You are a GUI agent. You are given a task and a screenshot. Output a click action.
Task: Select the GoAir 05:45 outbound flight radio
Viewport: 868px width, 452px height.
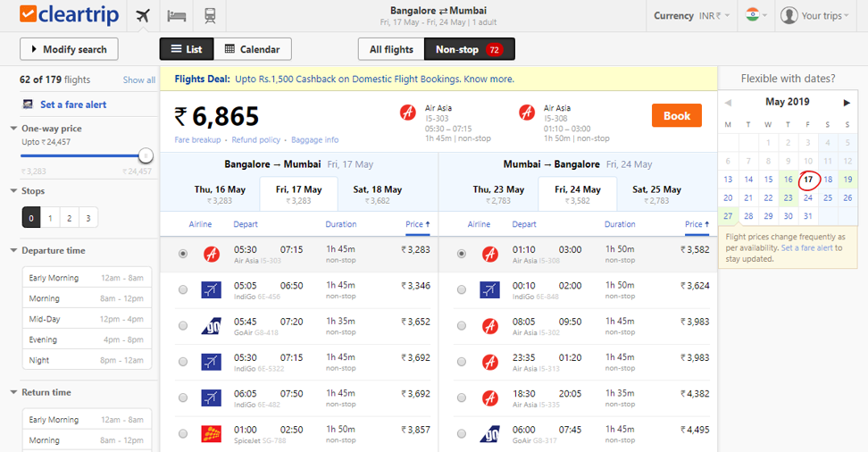(183, 326)
